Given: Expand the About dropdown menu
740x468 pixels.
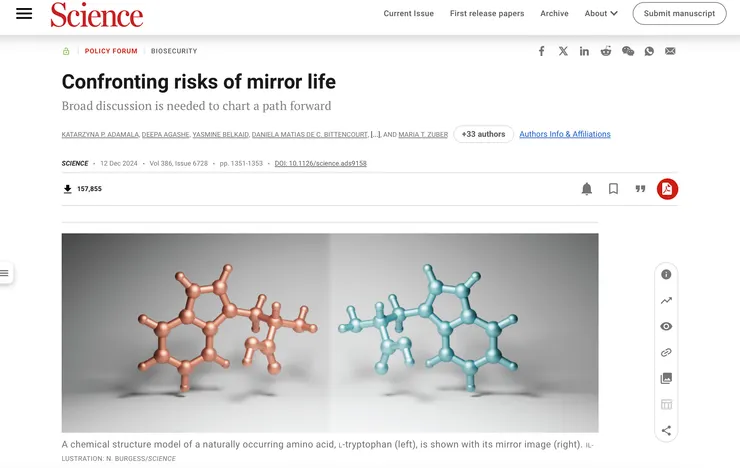Looking at the screenshot, I should (601, 13).
